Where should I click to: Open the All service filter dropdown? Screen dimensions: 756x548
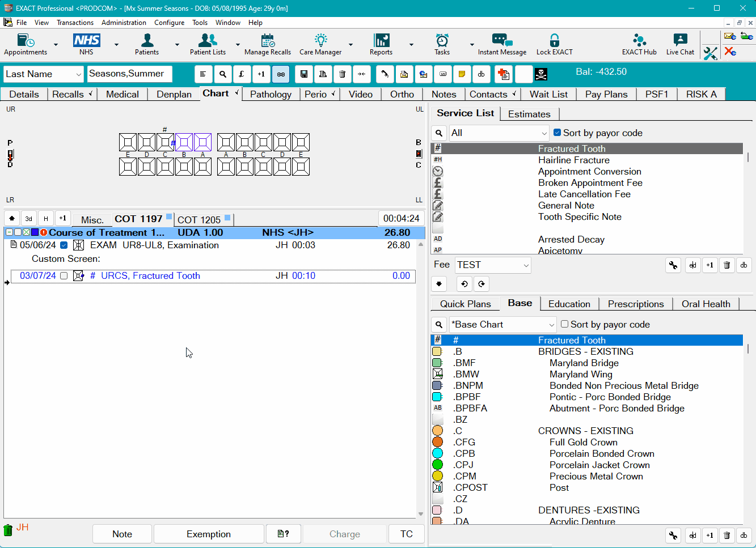coord(544,133)
